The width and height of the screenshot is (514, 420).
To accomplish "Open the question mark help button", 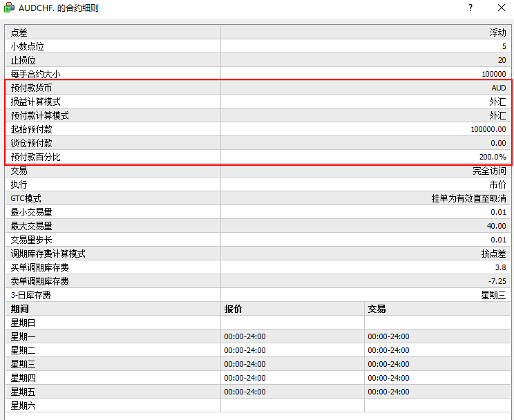I will [x=470, y=8].
